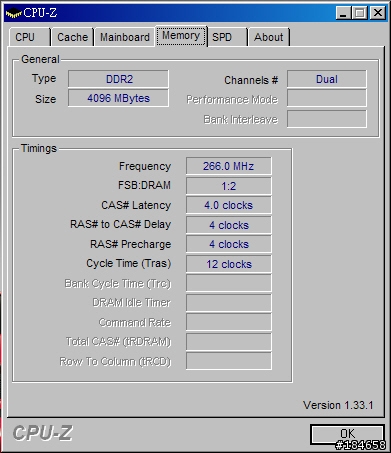The width and height of the screenshot is (391, 453).
Task: Minimize the CPU-Z window
Action: click(343, 13)
